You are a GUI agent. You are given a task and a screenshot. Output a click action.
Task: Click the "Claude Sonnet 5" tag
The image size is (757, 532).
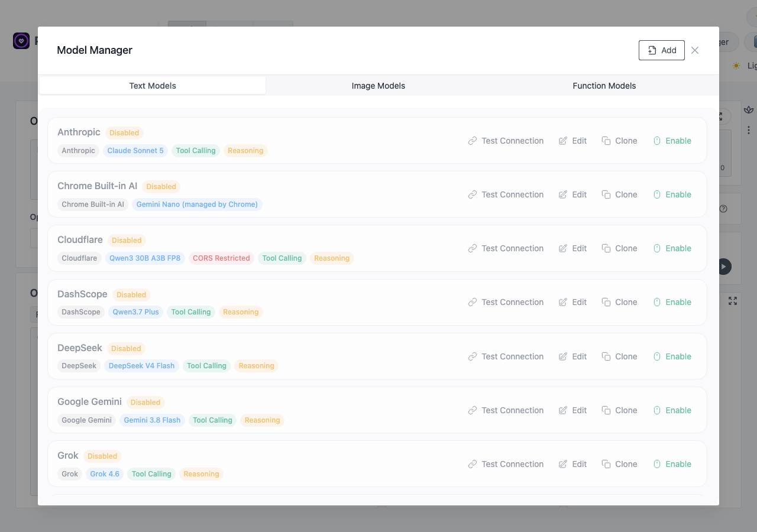tap(135, 151)
